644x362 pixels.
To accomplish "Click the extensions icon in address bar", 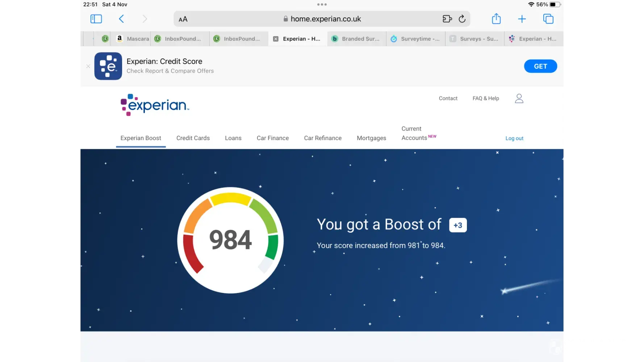I will pyautogui.click(x=447, y=19).
